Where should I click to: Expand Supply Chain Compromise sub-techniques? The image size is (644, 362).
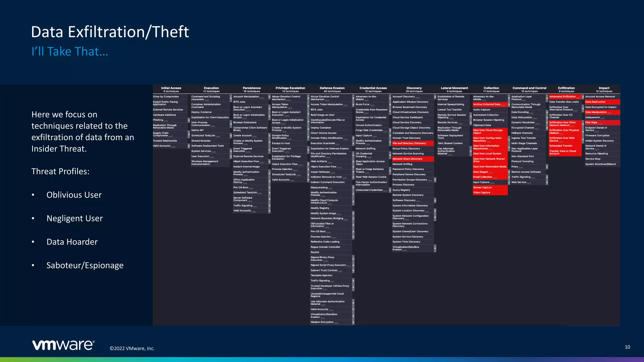(189, 134)
